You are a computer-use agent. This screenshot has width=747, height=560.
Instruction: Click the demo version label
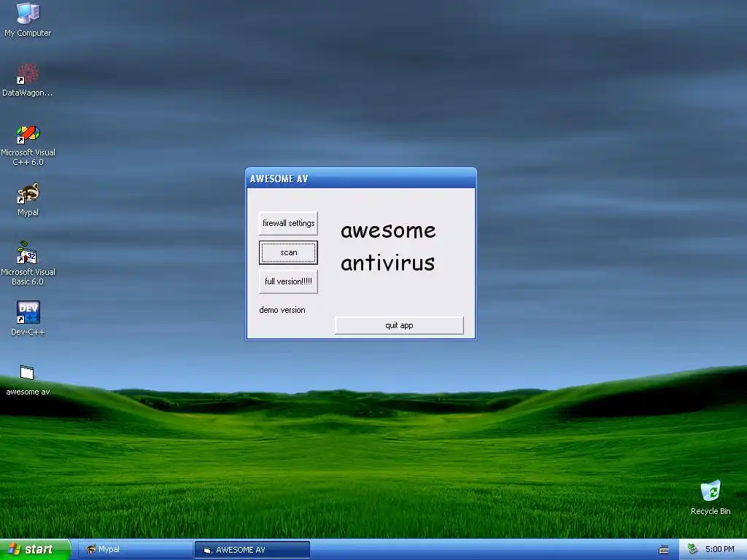click(x=282, y=310)
